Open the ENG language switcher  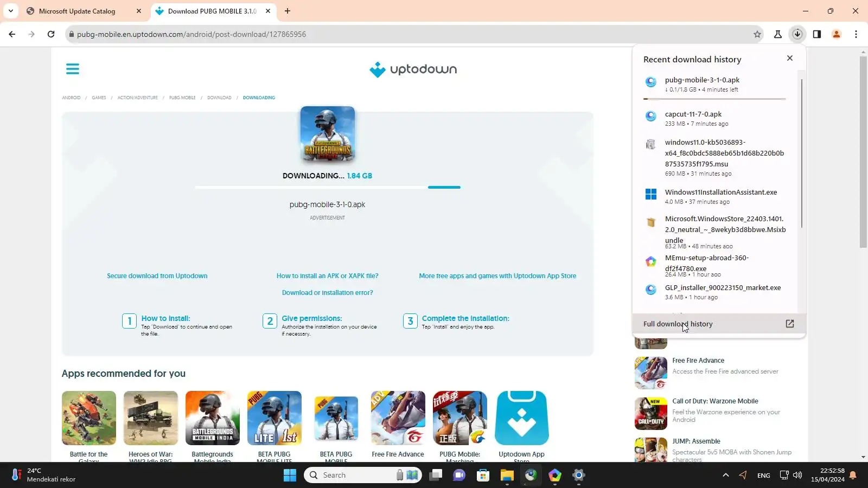pyautogui.click(x=763, y=476)
